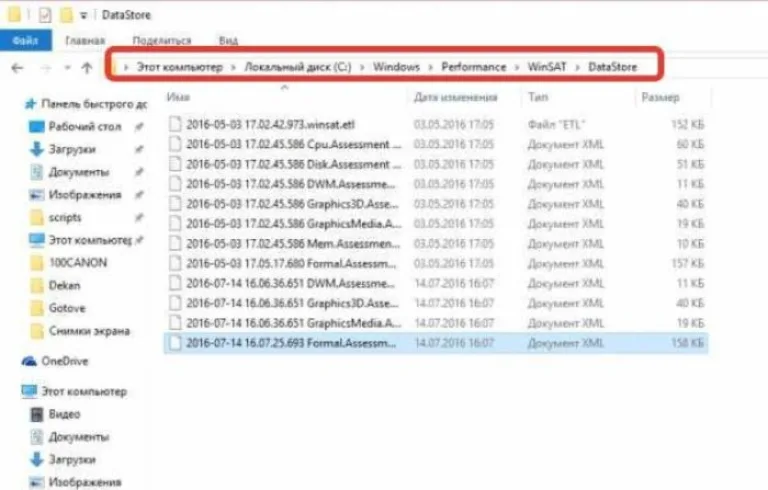The image size is (768, 490).
Task: Select the Видео library in sidebar
Action: pyautogui.click(x=64, y=414)
